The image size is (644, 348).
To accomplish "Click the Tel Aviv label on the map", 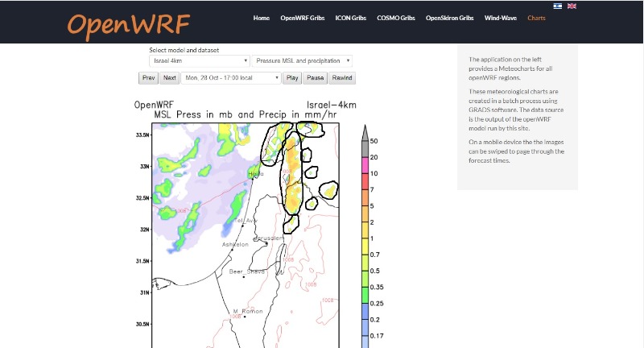I will pos(246,221).
